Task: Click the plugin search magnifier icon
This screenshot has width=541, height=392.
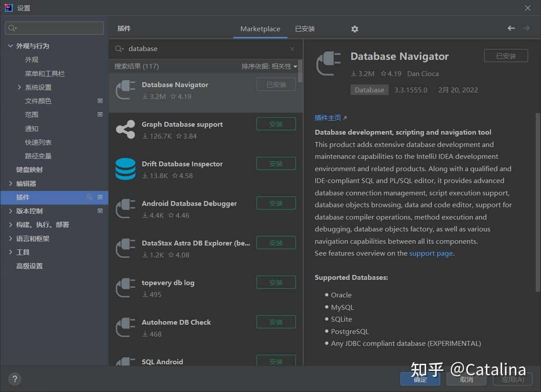Action: (x=119, y=49)
